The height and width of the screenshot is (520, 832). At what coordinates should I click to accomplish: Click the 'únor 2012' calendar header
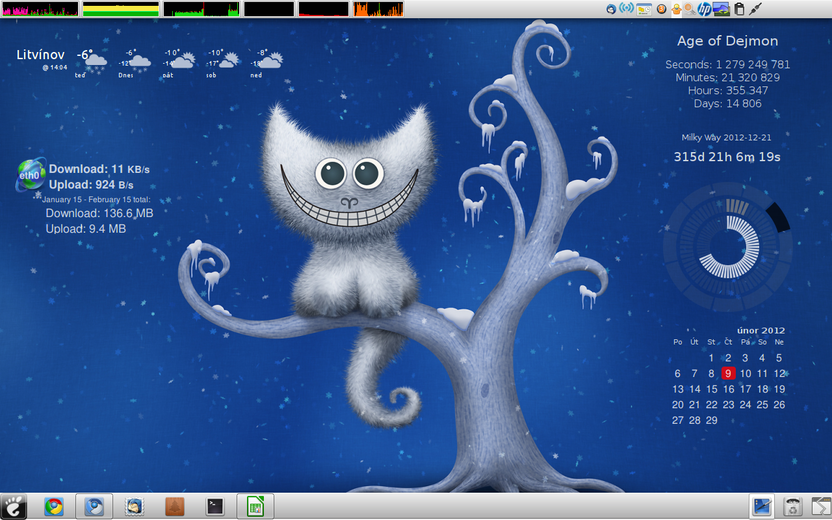[761, 331]
